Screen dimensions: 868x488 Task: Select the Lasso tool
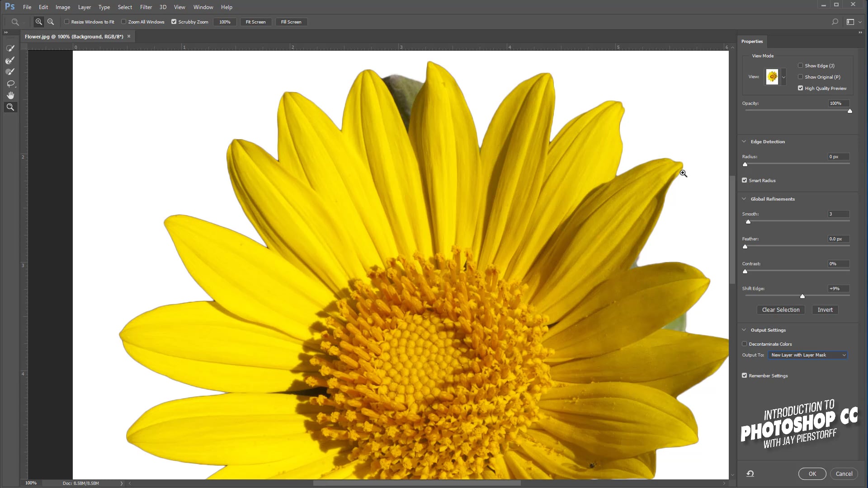click(x=10, y=84)
